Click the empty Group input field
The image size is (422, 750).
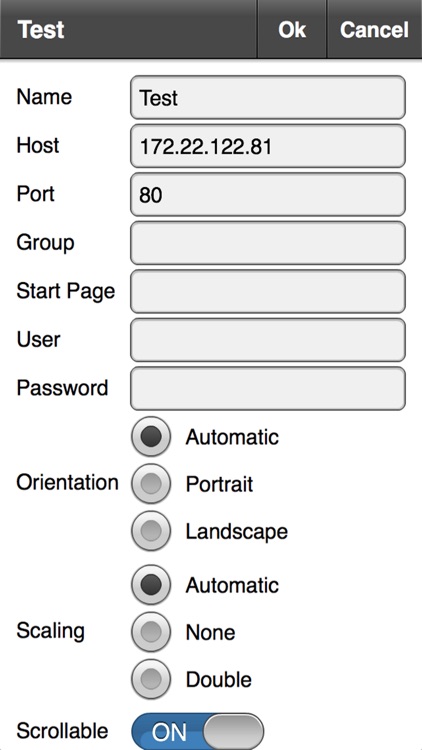[268, 243]
